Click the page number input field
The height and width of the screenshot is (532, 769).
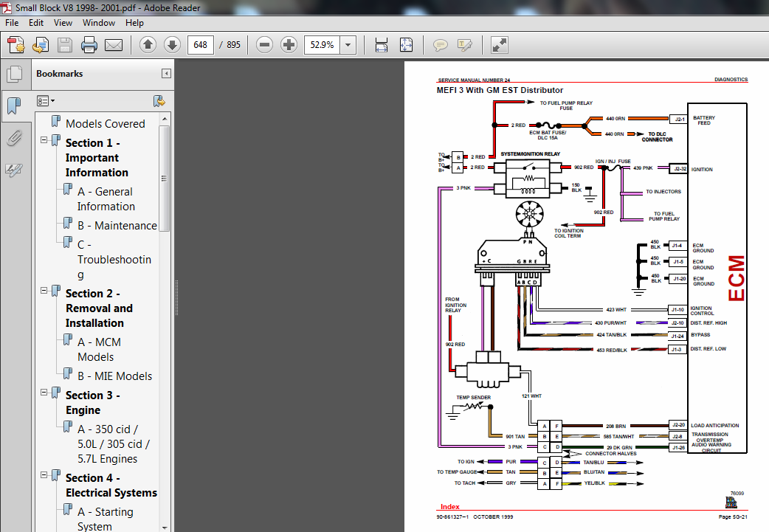(201, 45)
